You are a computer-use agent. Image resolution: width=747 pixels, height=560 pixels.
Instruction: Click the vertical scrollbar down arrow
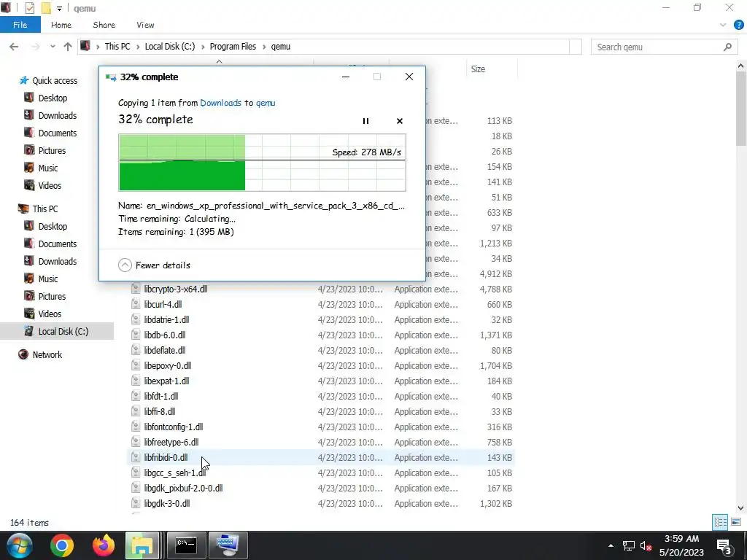coord(741,508)
